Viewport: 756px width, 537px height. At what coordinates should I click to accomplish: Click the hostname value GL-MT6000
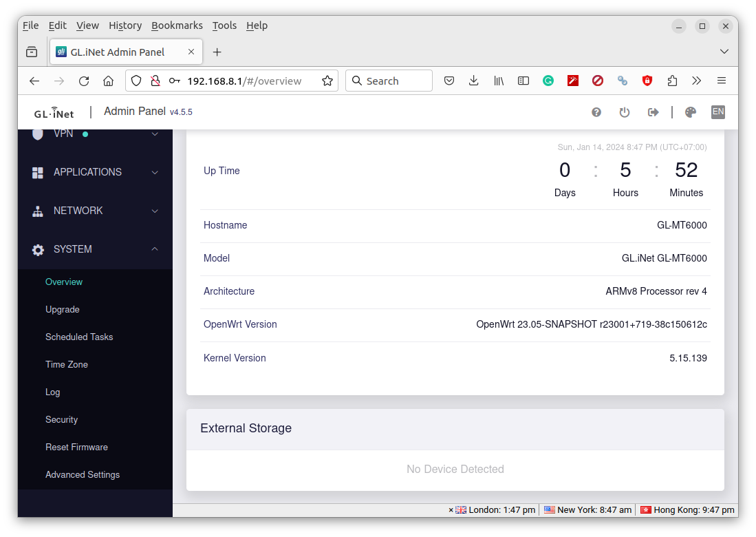point(682,225)
